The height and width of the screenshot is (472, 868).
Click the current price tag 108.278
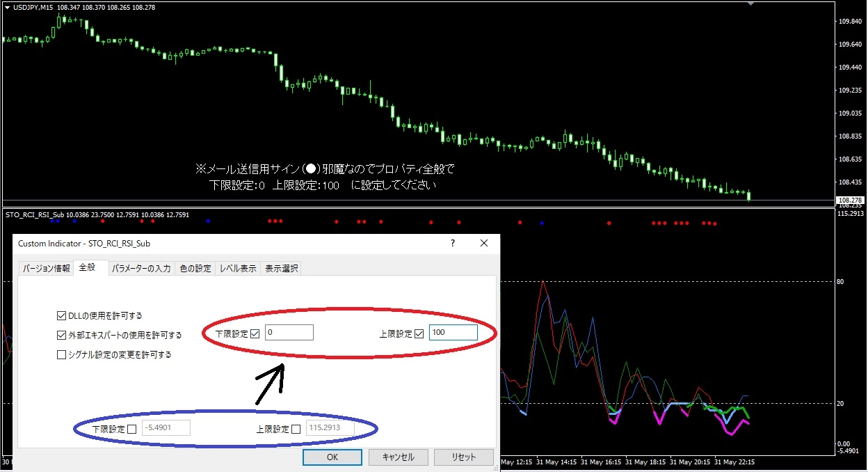[x=851, y=200]
